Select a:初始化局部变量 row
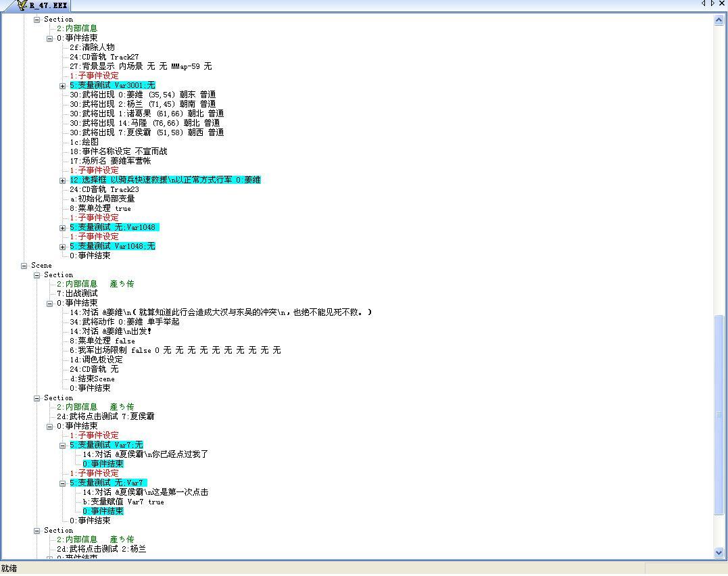 pyautogui.click(x=102, y=199)
